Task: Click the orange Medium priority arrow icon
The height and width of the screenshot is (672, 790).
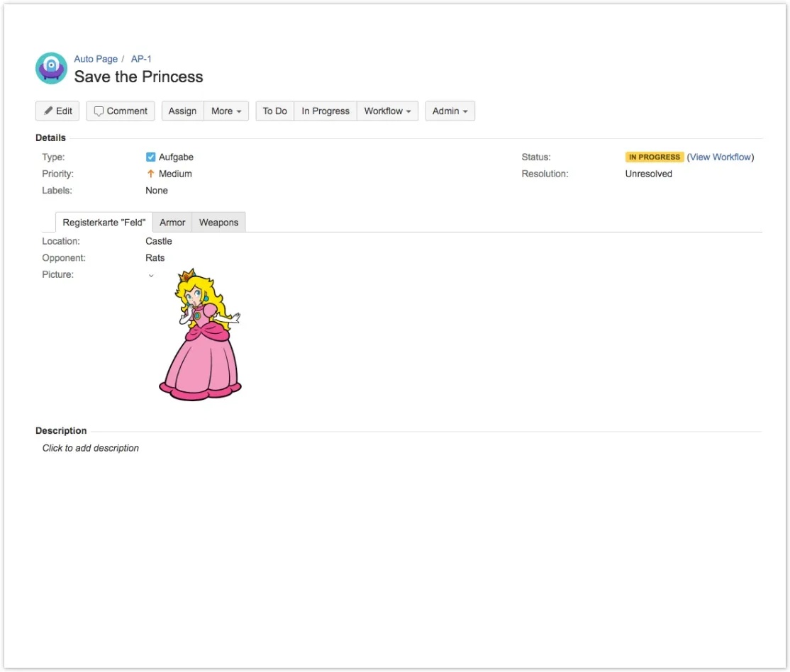Action: (150, 174)
